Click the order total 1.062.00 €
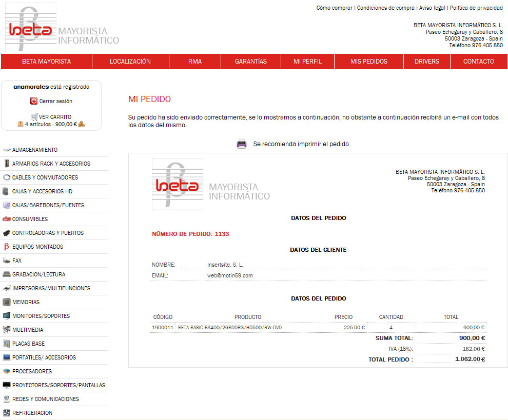Image resolution: width=508 pixels, height=420 pixels. 470,359
